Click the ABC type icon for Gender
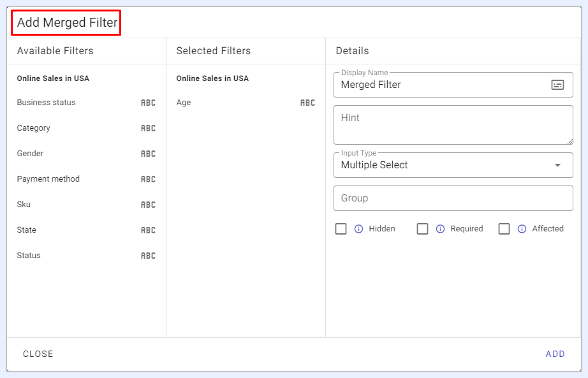The image size is (588, 378). tap(148, 154)
